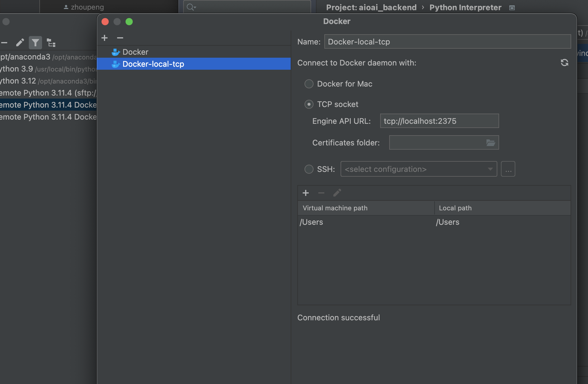Image resolution: width=588 pixels, height=384 pixels.
Task: Choose the SSH connection radio button
Action: point(309,169)
